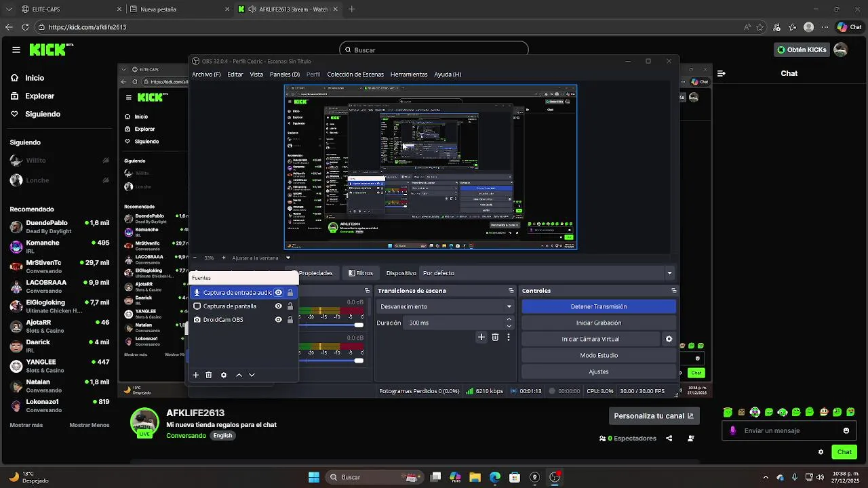Select DuendePablo in Recomendado list
Screen dimensions: 868x488
click(x=60, y=226)
